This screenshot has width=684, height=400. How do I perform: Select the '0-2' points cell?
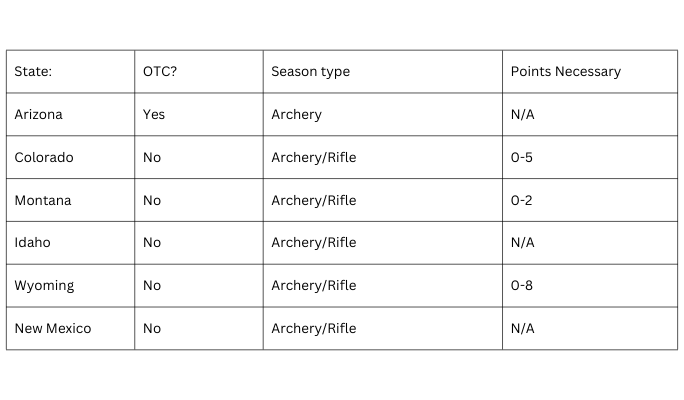[522, 200]
